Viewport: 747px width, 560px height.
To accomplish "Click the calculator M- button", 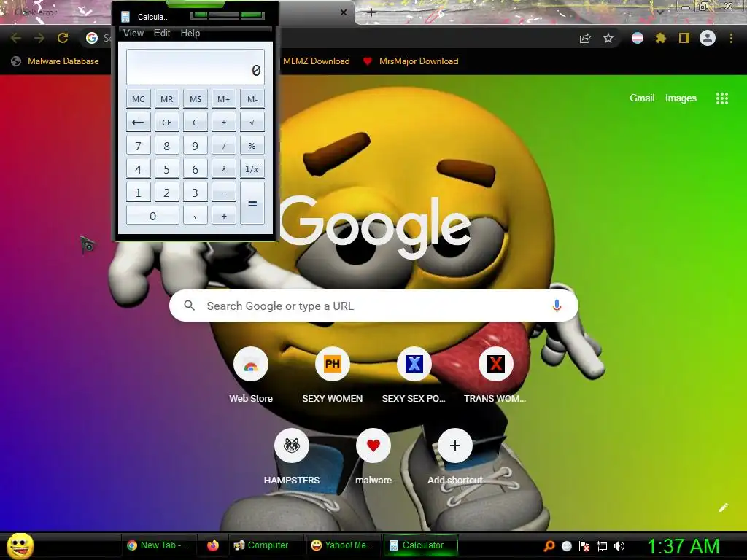I will (252, 99).
